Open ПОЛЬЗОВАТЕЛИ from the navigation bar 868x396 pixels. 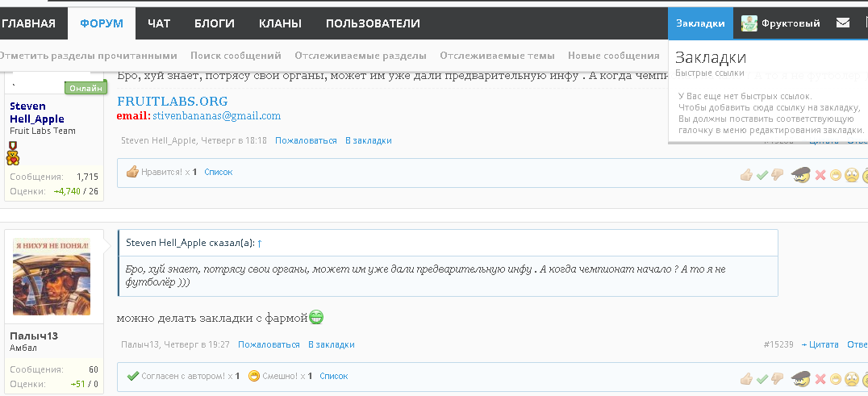coord(373,23)
